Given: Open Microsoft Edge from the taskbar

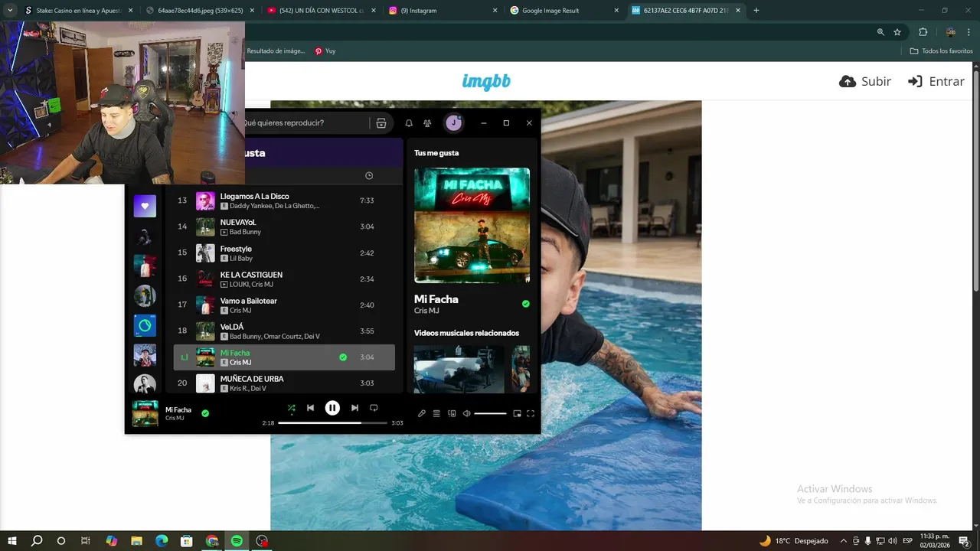Looking at the screenshot, I should [162, 541].
